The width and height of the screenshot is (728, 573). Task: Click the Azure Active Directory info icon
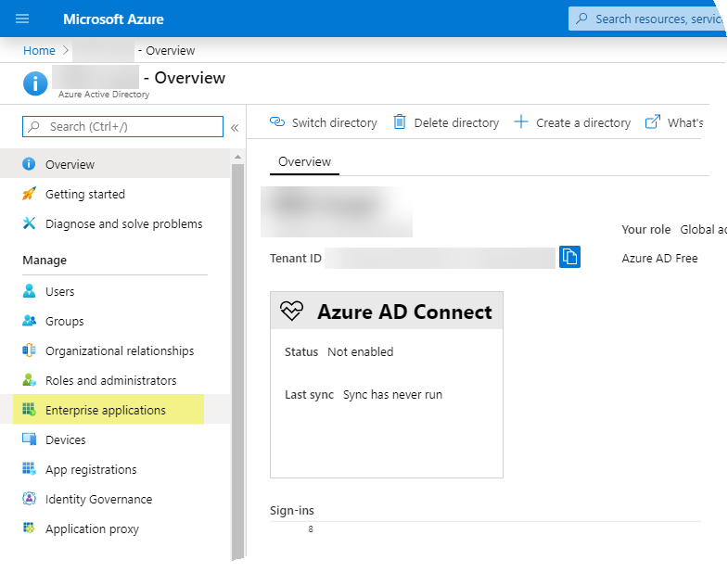(35, 83)
